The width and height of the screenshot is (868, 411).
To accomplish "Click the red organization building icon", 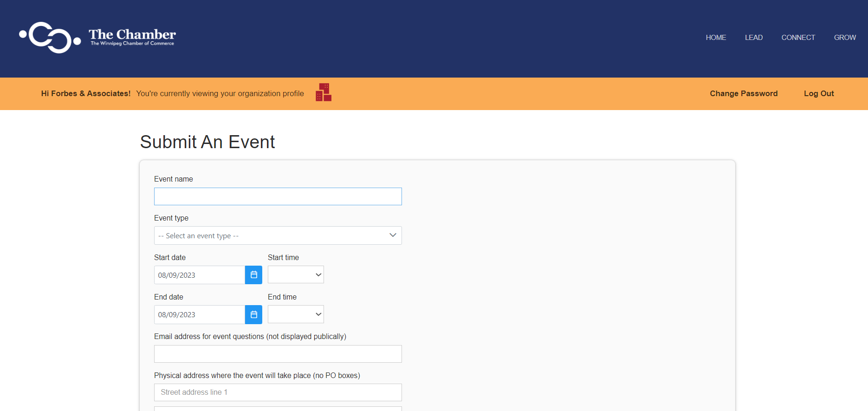I will click(324, 92).
